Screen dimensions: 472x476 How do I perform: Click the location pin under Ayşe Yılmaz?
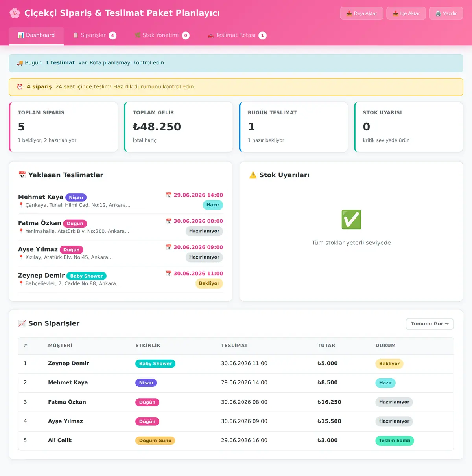point(21,257)
